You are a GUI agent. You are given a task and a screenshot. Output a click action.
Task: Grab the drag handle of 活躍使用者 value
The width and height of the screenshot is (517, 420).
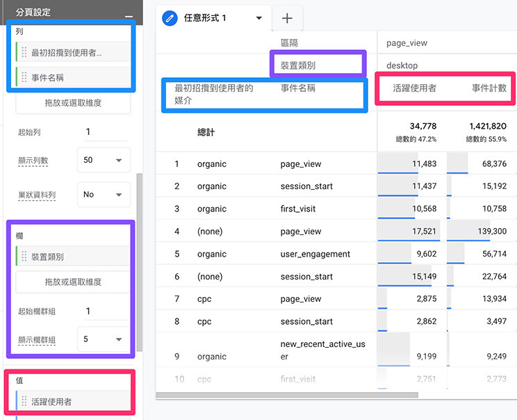pos(24,401)
